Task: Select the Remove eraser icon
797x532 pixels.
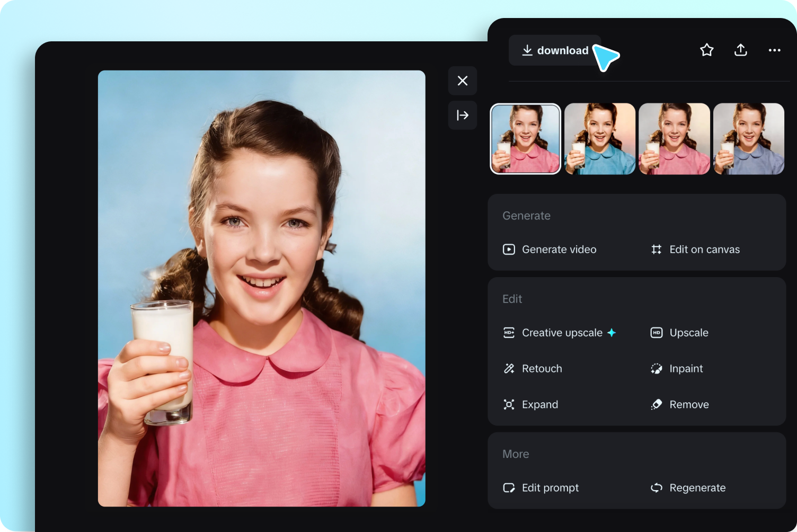Action: click(656, 404)
